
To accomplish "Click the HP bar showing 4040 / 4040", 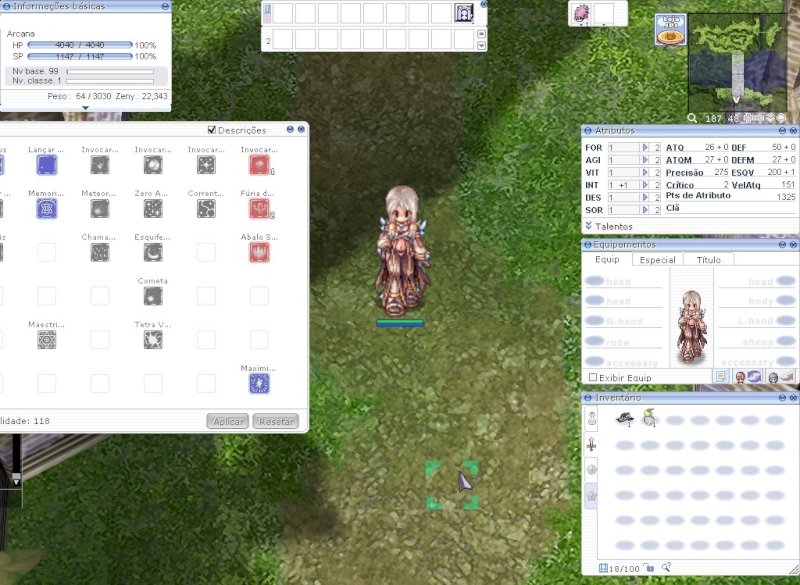I will pyautogui.click(x=80, y=45).
